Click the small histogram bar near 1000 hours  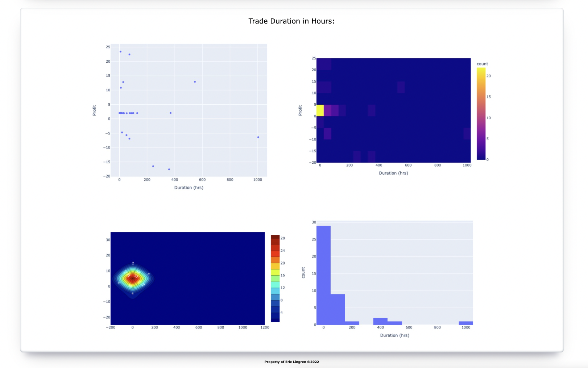click(x=466, y=323)
